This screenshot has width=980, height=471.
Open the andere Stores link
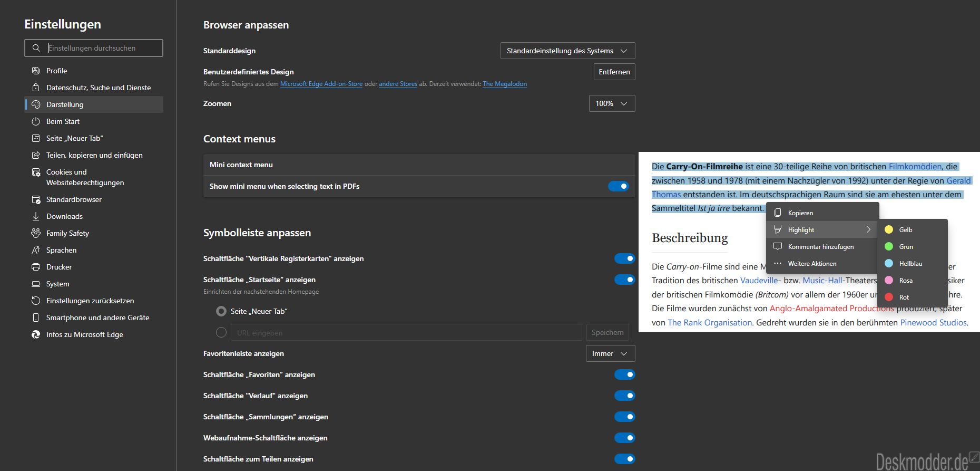(398, 84)
